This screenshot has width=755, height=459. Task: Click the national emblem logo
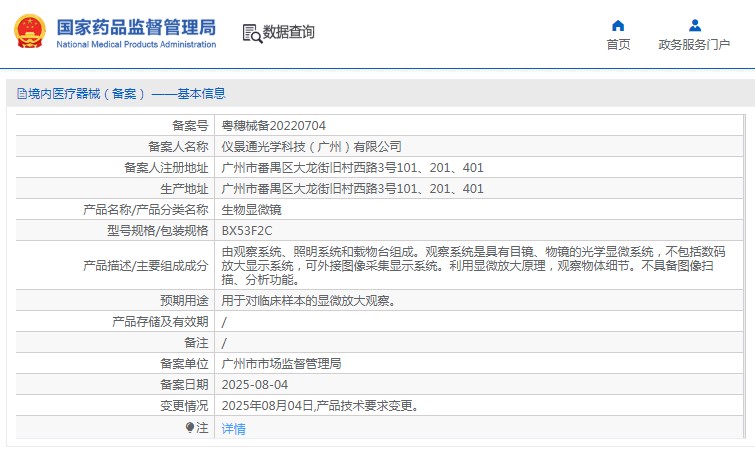(x=29, y=31)
